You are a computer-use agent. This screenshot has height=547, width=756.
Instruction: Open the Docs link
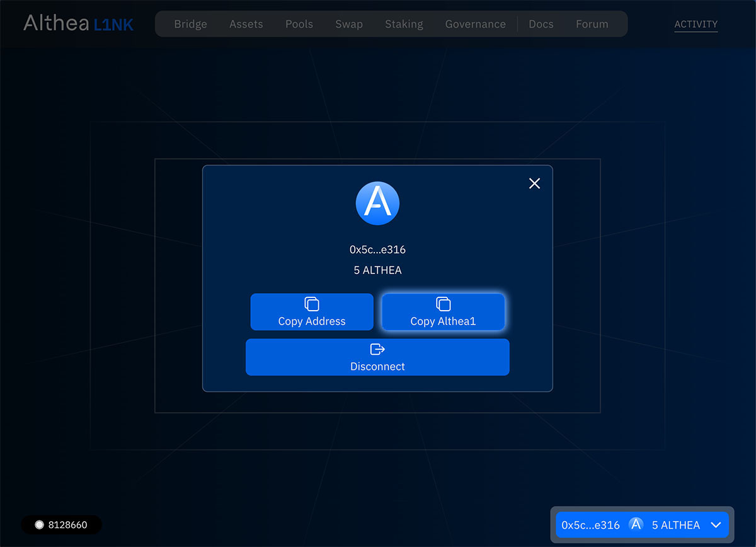(541, 24)
